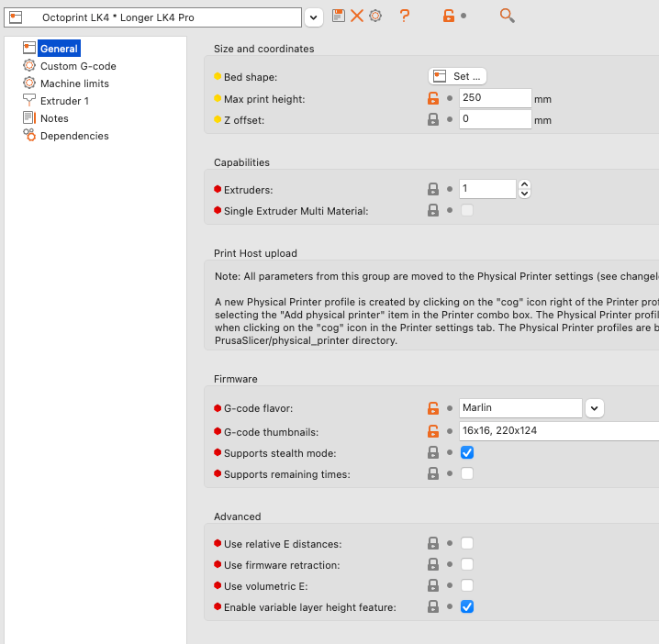The height and width of the screenshot is (644, 659).
Task: Click Set button for Bed shape
Action: (x=457, y=76)
